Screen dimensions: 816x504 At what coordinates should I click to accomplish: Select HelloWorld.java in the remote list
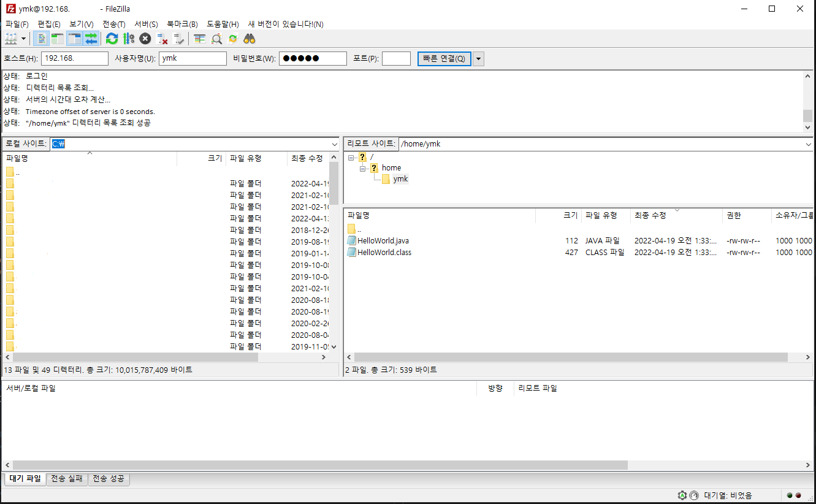click(x=383, y=241)
